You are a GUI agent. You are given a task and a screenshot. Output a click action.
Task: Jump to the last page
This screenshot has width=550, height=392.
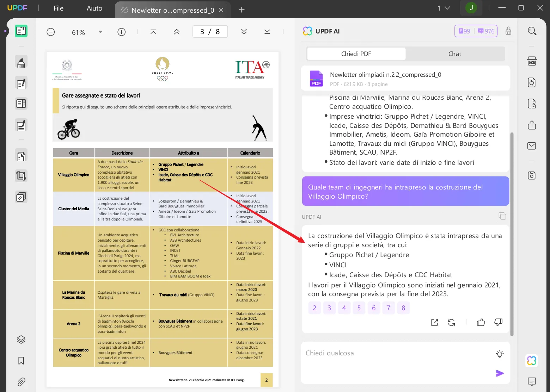pyautogui.click(x=267, y=32)
